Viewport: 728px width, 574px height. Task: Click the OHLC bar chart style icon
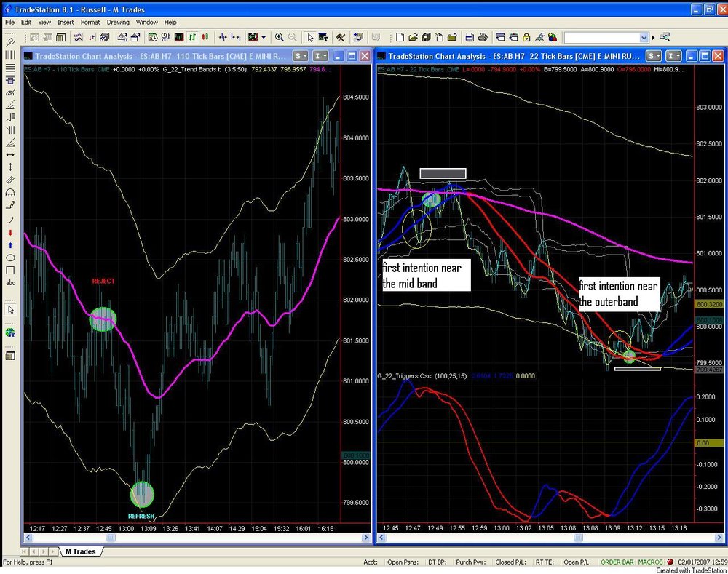pyautogui.click(x=191, y=37)
